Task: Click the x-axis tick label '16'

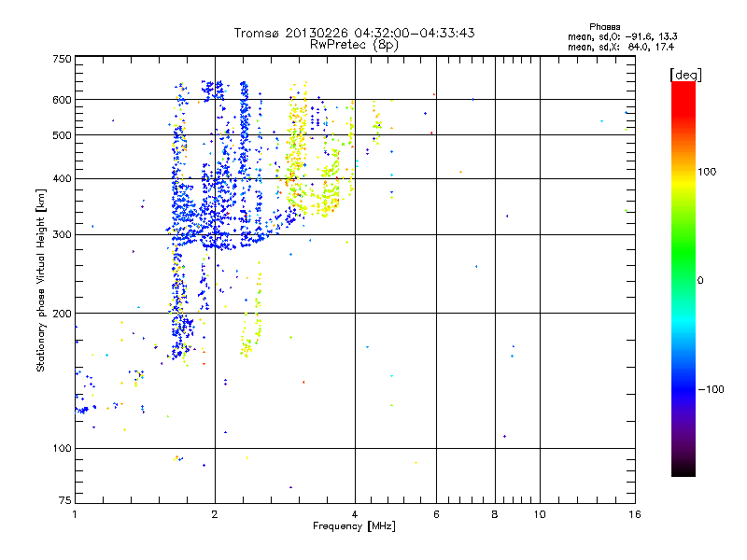Action: (635, 514)
